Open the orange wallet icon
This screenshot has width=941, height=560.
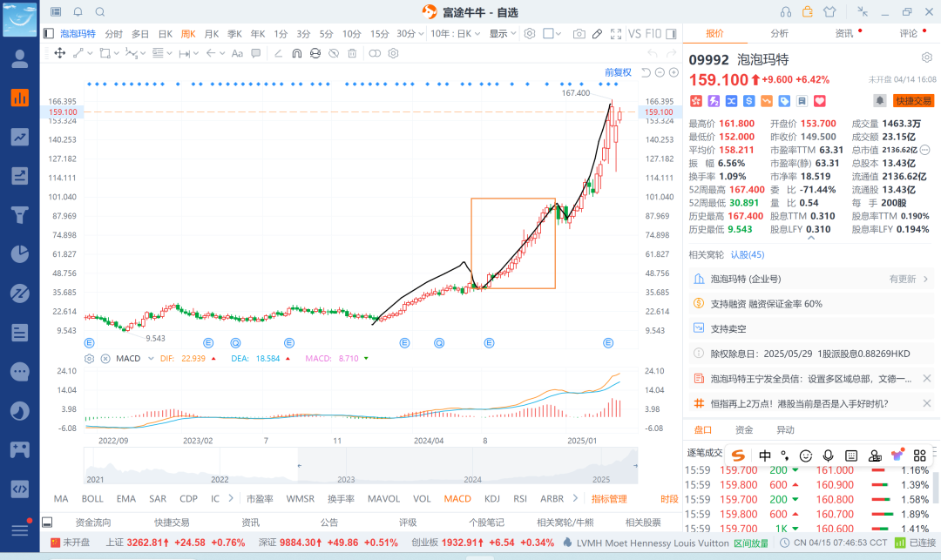pyautogui.click(x=807, y=12)
